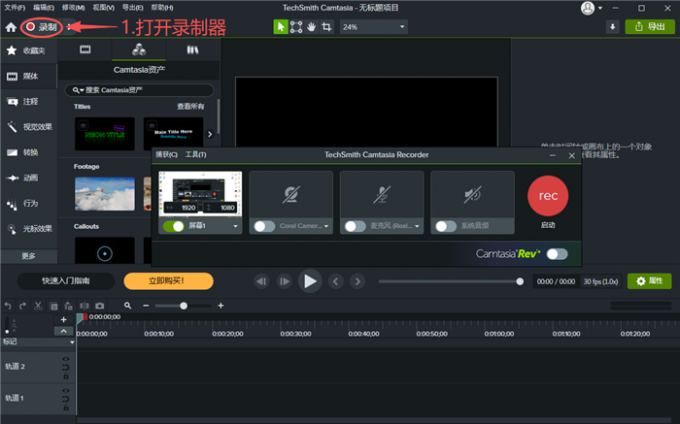The image size is (680, 424).
Task: Undo the last timeline action
Action: [x=8, y=306]
